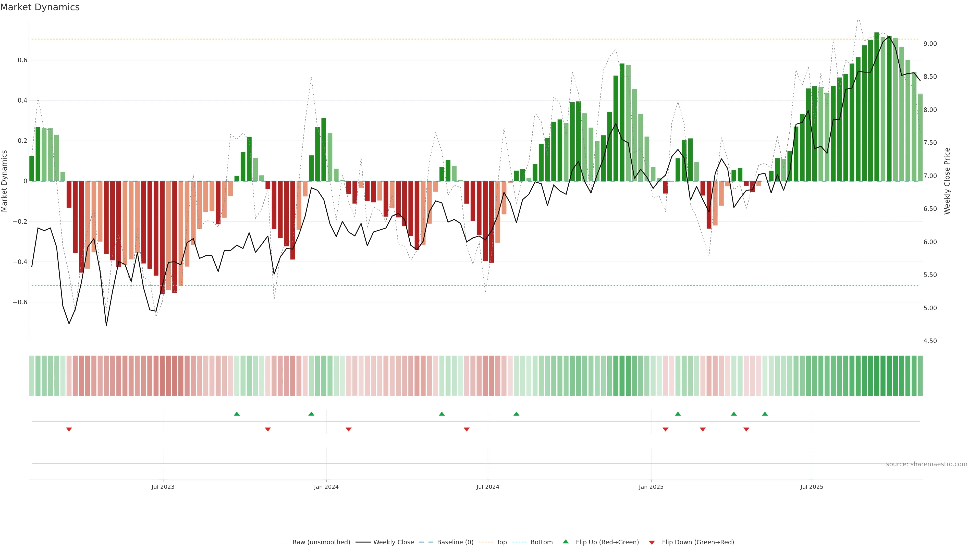Toggle the Weekly Close legend entry

[393, 542]
